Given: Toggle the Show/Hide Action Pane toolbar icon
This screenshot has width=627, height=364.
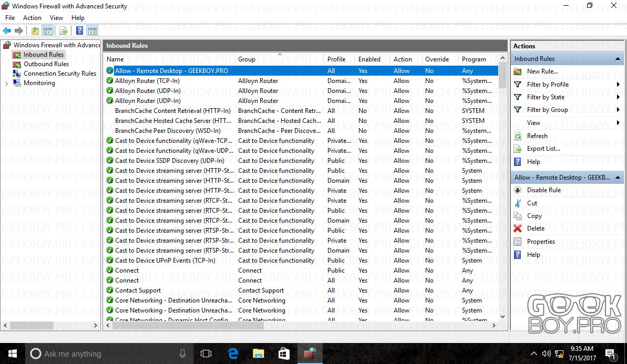Looking at the screenshot, I should pos(92,31).
